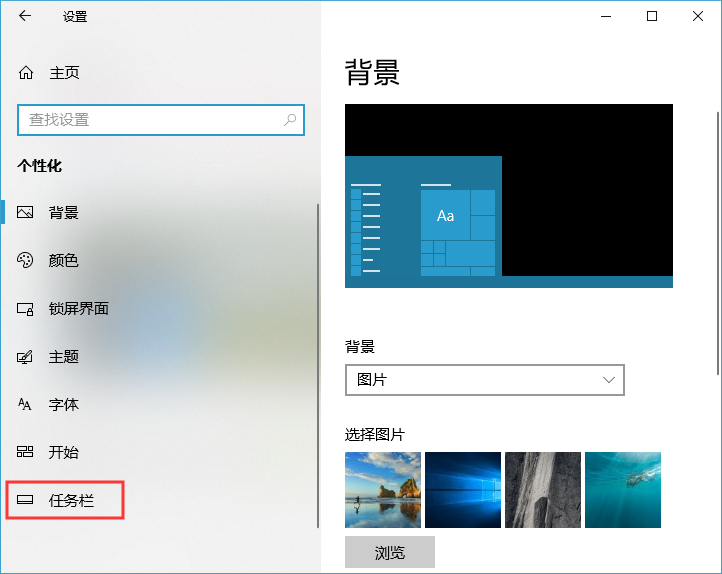722x574 pixels.
Task: Click the home icon next to 主页
Action: [x=26, y=72]
